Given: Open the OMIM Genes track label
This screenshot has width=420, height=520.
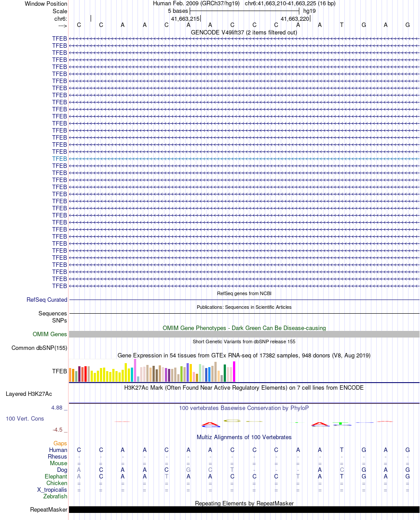Looking at the screenshot, I should click(x=50, y=334).
